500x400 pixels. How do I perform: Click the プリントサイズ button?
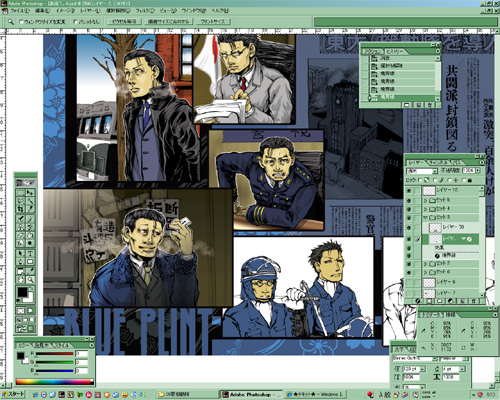(213, 22)
